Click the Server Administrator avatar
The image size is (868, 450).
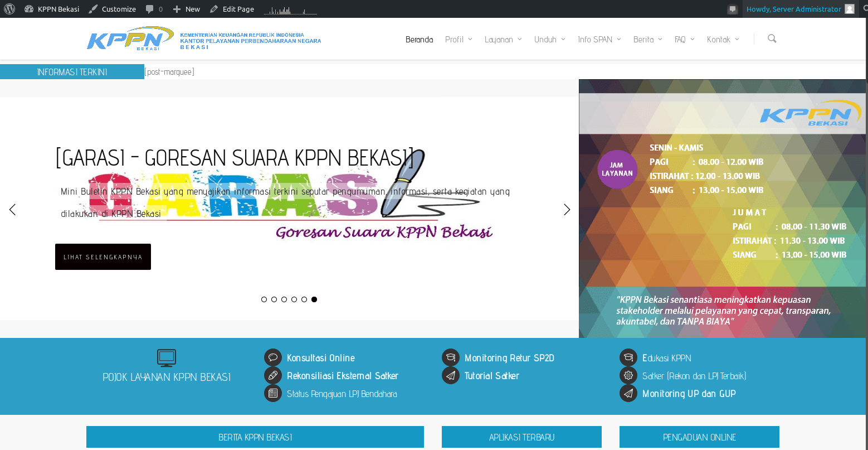[x=849, y=9]
